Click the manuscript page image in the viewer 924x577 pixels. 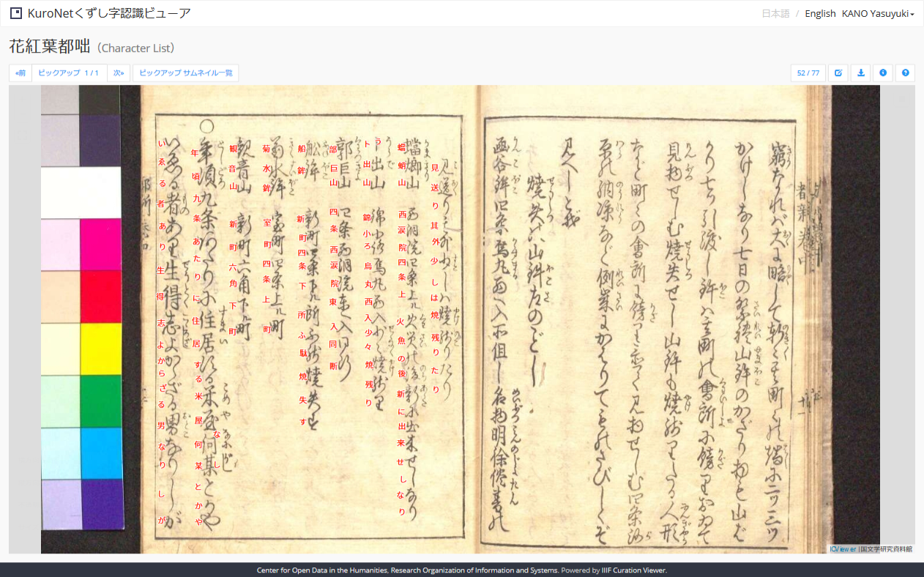(x=461, y=319)
